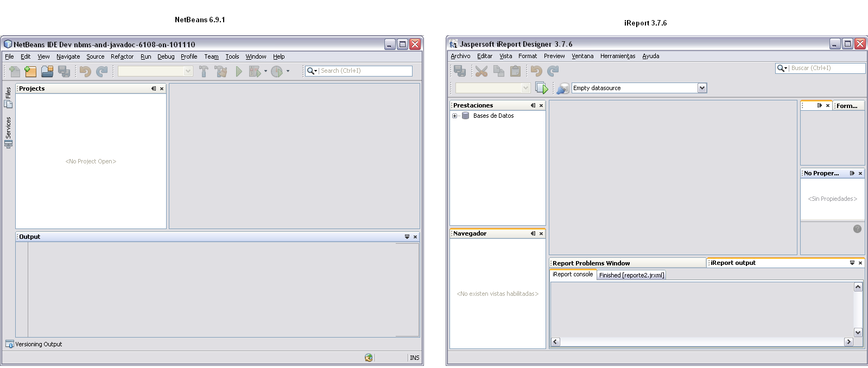
Task: Open Navigate menu in NetBeans
Action: click(x=68, y=56)
